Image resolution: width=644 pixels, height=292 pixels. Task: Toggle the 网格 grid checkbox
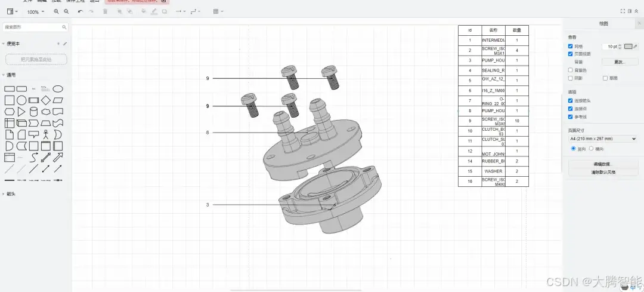pyautogui.click(x=570, y=47)
